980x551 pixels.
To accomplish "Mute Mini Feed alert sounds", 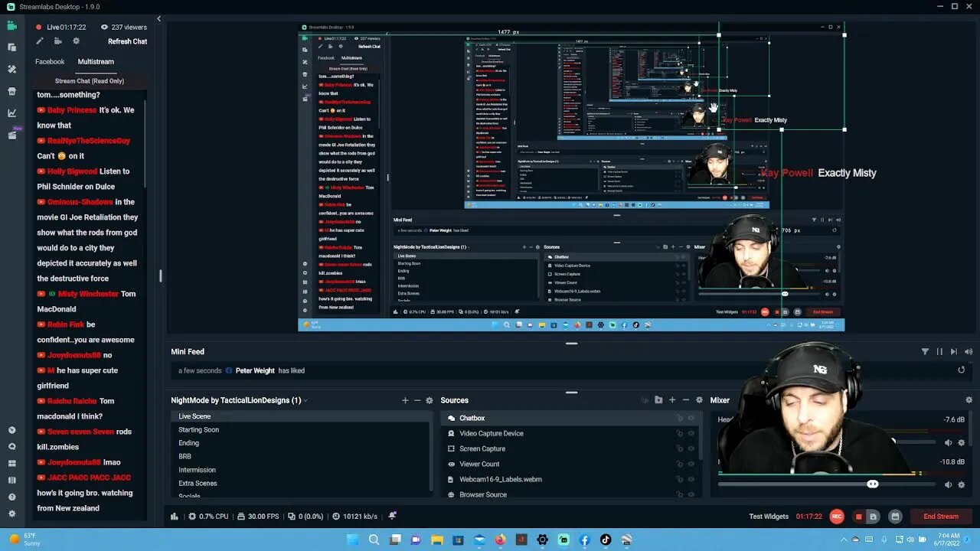I will [x=968, y=351].
